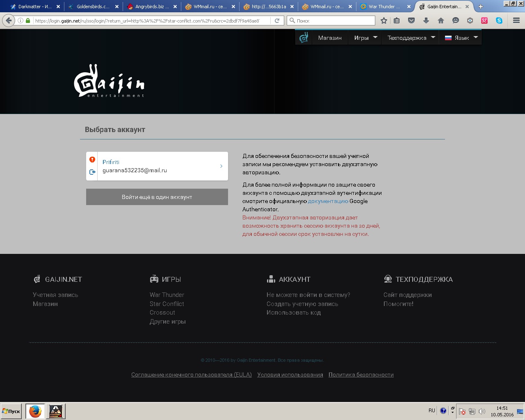Switch to the Goldensbirds tab

(93, 7)
